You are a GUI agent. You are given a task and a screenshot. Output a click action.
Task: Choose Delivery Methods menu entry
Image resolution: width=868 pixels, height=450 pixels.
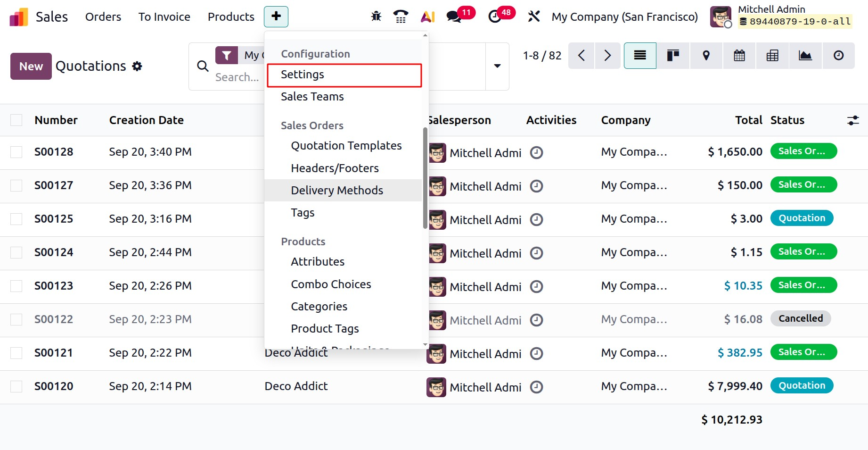tap(337, 191)
